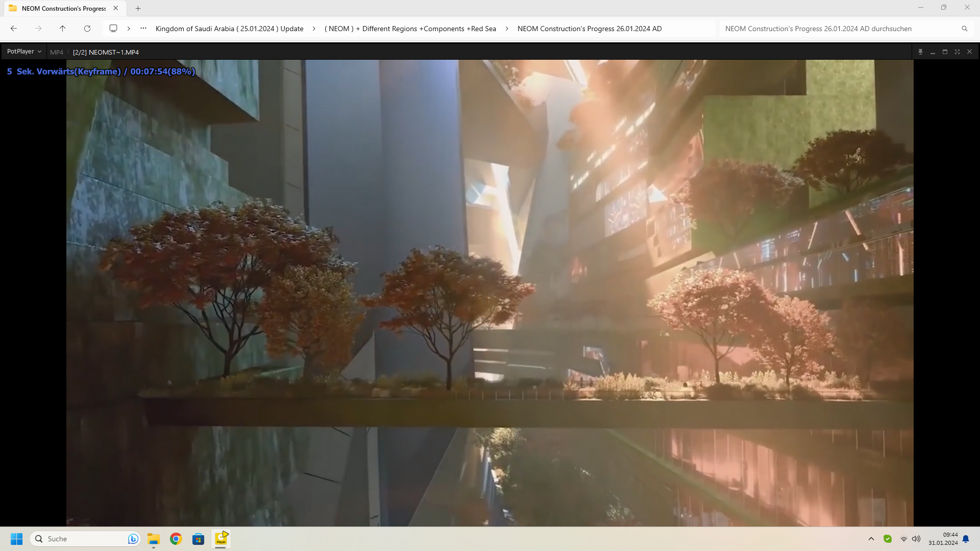This screenshot has width=980, height=551.
Task: Open Bing chat icon in search box
Action: [133, 539]
